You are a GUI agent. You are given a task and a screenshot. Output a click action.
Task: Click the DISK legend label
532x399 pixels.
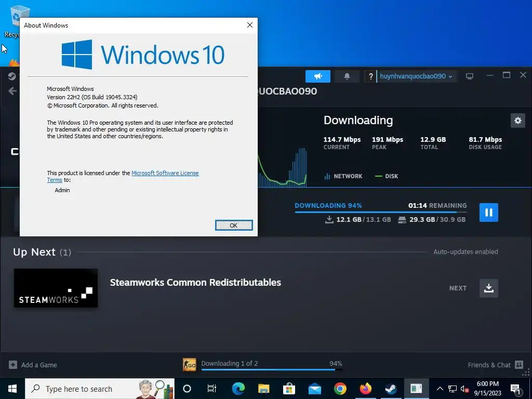pos(392,176)
